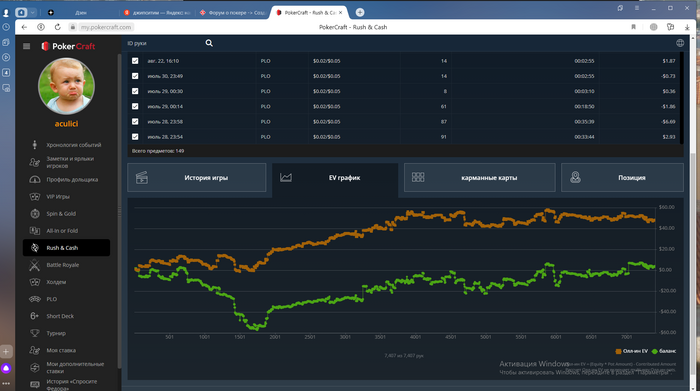Image resolution: width=700 pixels, height=391 pixels.
Task: Click the add plus button in side panel
Action: point(6,352)
